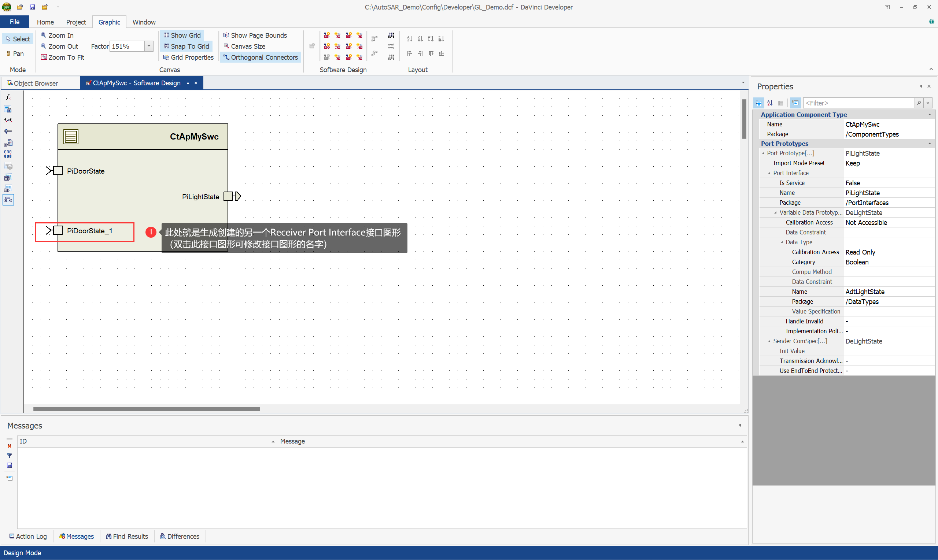Open Grid Properties

(188, 58)
